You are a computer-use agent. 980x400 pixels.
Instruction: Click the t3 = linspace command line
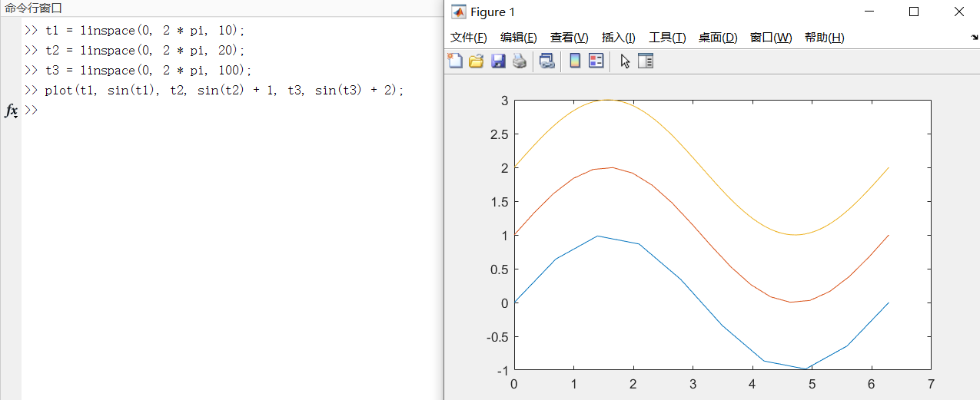138,71
